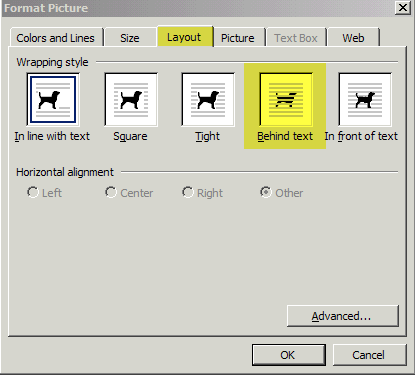Switch to the Picture tab

click(238, 38)
